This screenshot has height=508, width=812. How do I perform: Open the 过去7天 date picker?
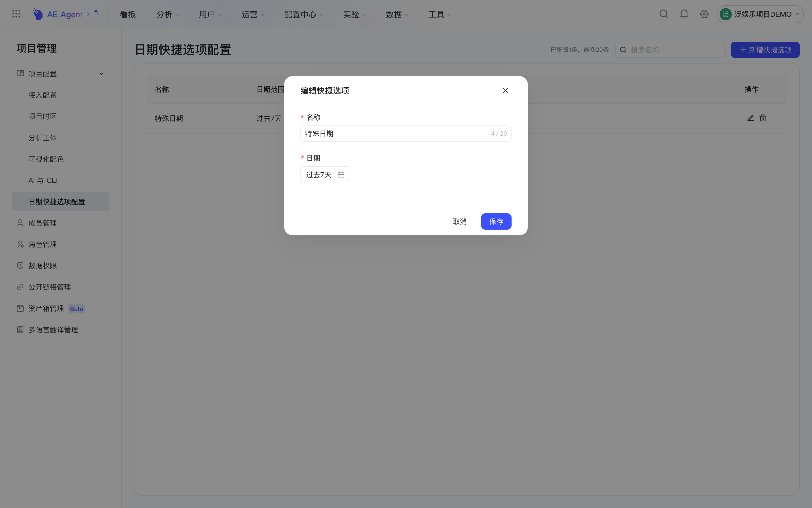[x=325, y=174]
